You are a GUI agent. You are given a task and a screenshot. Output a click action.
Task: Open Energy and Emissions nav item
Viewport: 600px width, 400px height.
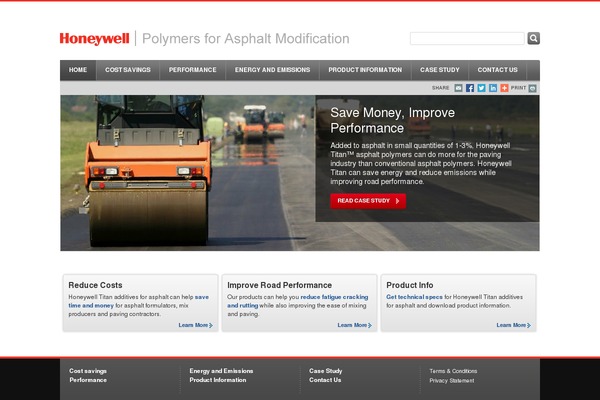coord(272,70)
